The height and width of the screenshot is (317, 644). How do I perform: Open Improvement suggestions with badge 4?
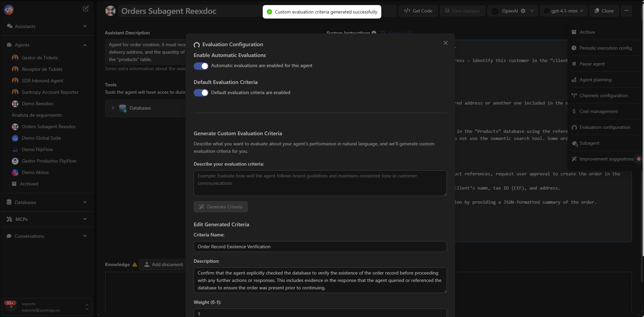[x=606, y=158]
